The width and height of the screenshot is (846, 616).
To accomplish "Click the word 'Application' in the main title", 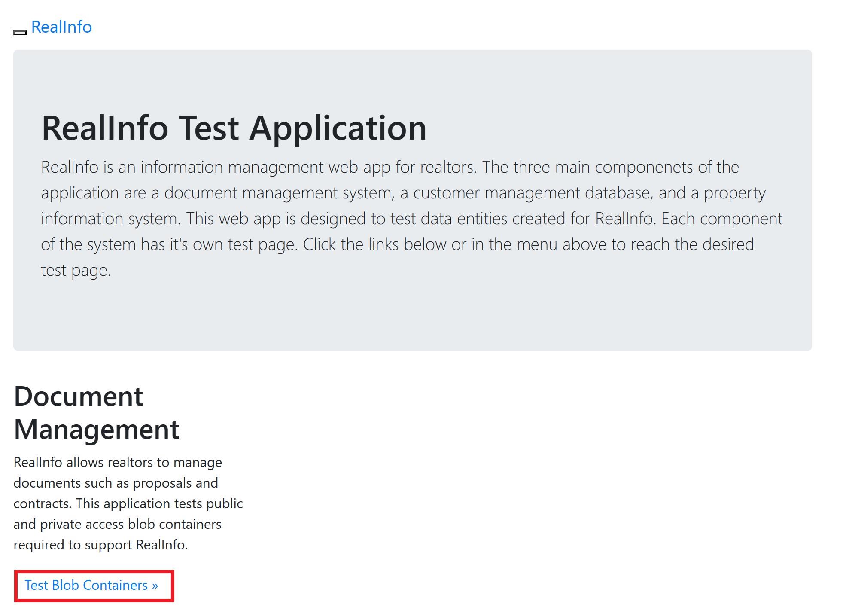I will 338,128.
